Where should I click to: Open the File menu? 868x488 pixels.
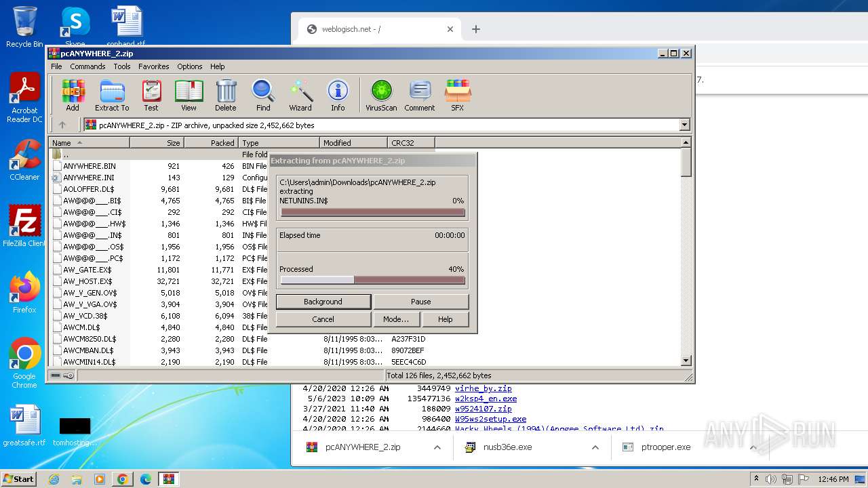[x=56, y=66]
